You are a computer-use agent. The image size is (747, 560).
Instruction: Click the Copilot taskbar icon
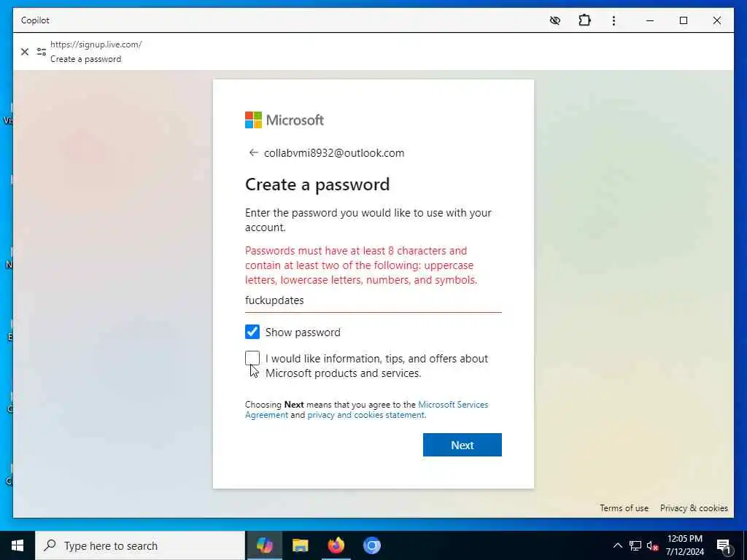(264, 545)
